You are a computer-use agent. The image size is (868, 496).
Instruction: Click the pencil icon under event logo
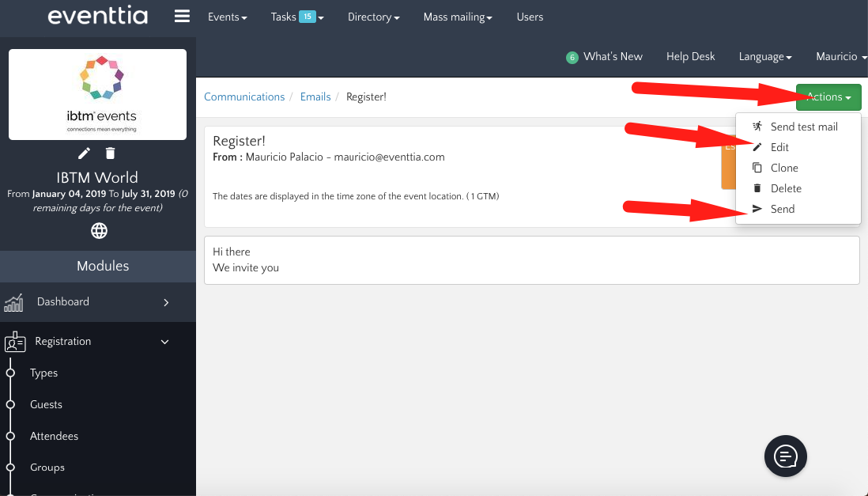pyautogui.click(x=85, y=153)
